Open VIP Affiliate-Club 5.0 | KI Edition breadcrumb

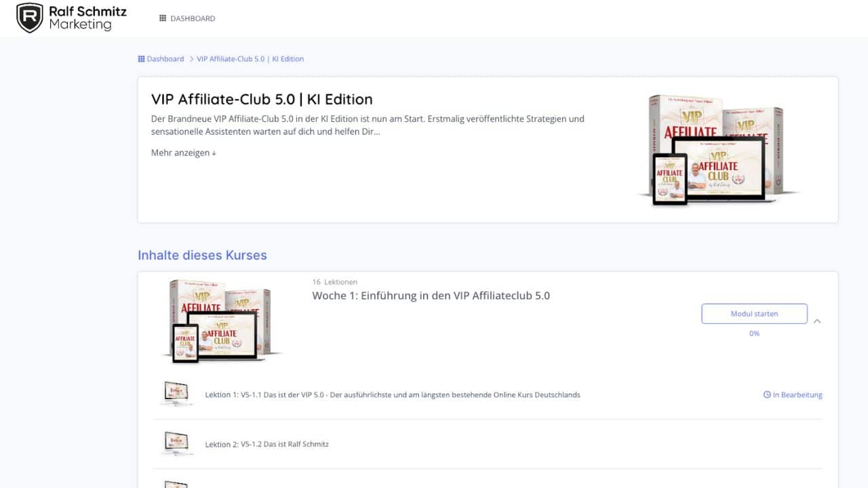click(250, 59)
